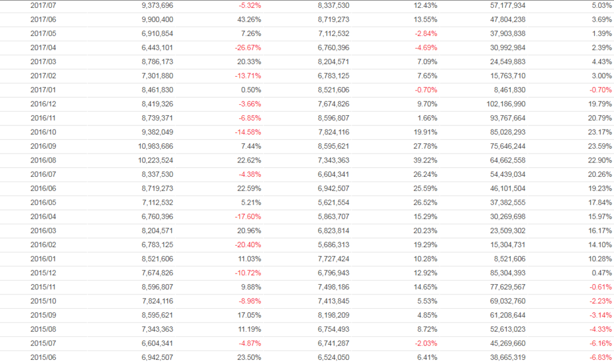Screen dimensions: 614x364
Task: Click the 2017/07 date cell
Action: point(42,5)
